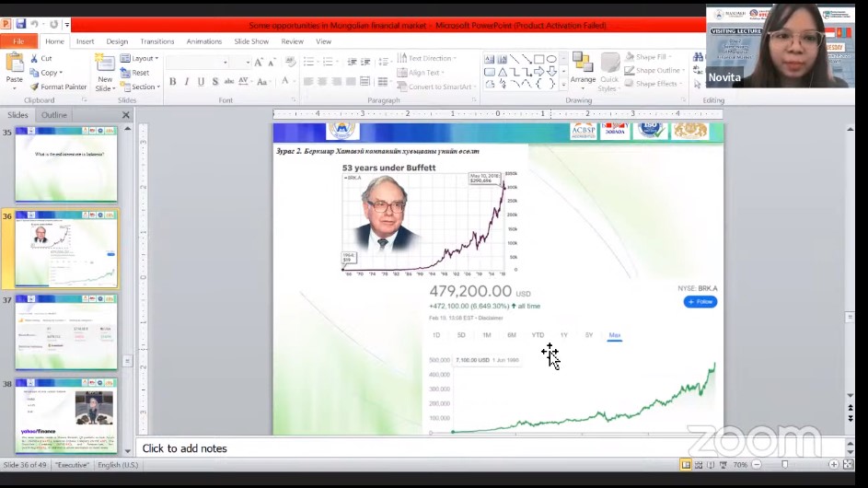Viewport: 868px width, 488px height.
Task: Click the Save icon in quick access toolbar
Action: click(20, 24)
